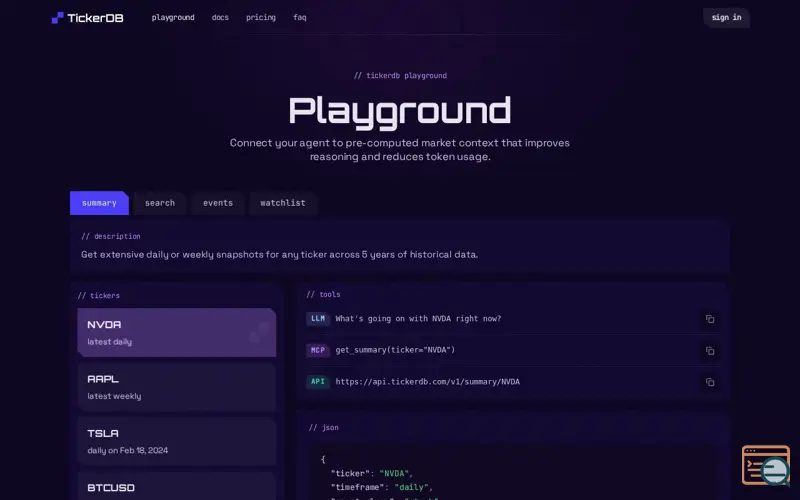Choose the NVDA latest daily ticker
This screenshot has width=800, height=500.
click(177, 332)
